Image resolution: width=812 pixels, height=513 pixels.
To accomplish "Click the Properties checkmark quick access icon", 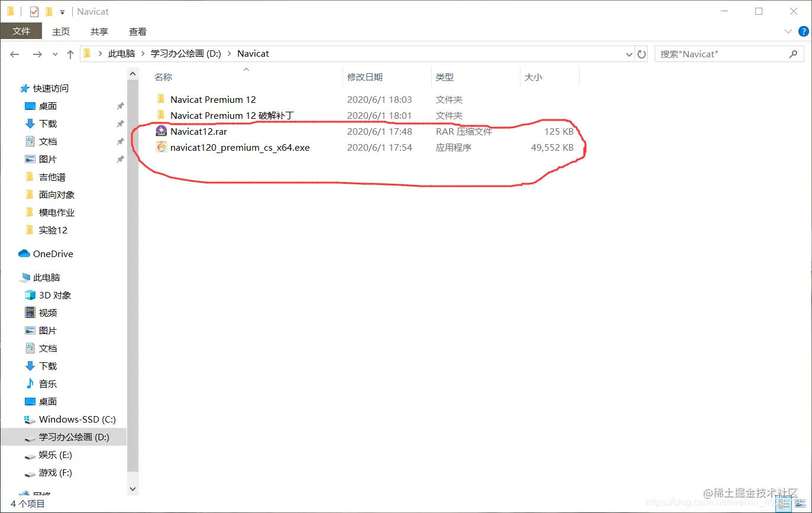I will tap(34, 11).
